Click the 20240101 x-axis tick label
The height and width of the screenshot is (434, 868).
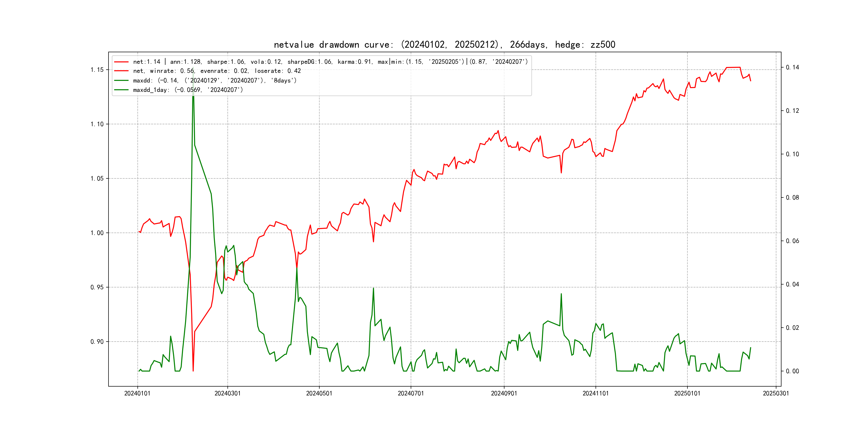[x=137, y=394]
